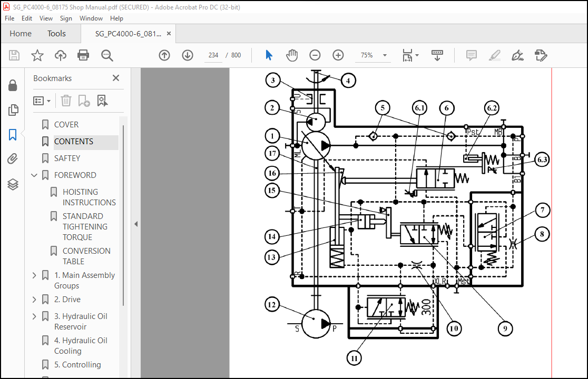The width and height of the screenshot is (588, 379).
Task: Open fit page options dropdown arrow
Action: [x=417, y=55]
